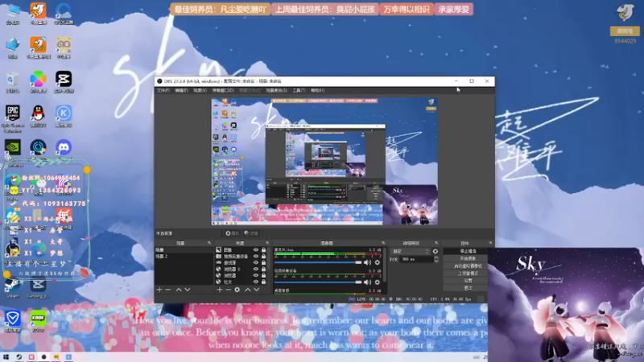644x362 pixels.
Task: Click the 停止推流 stop streaming button
Action: coord(468,251)
